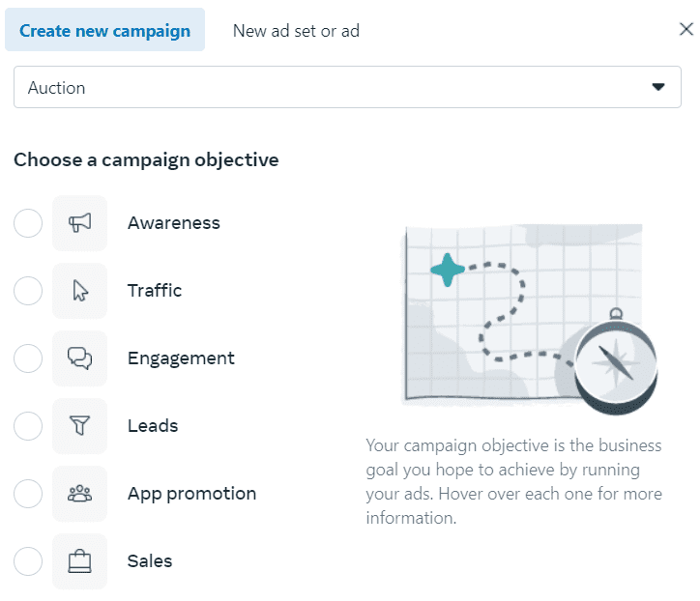
Task: Open the Auction buying type dropdown
Action: [x=347, y=87]
